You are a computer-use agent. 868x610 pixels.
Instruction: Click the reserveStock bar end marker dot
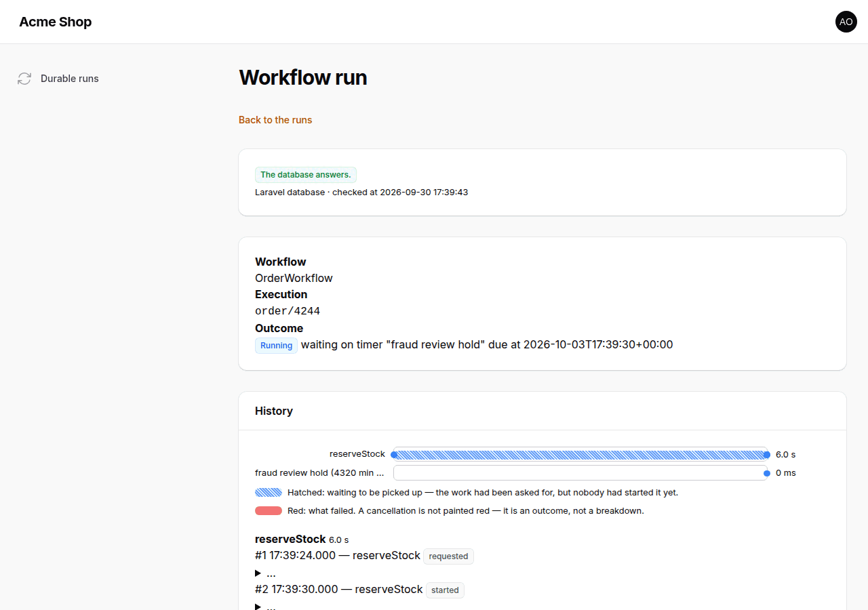pos(767,455)
